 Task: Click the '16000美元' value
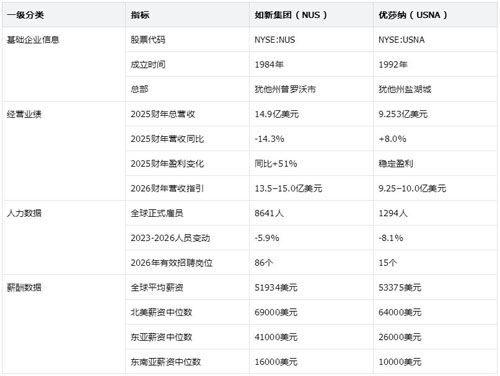(x=276, y=362)
